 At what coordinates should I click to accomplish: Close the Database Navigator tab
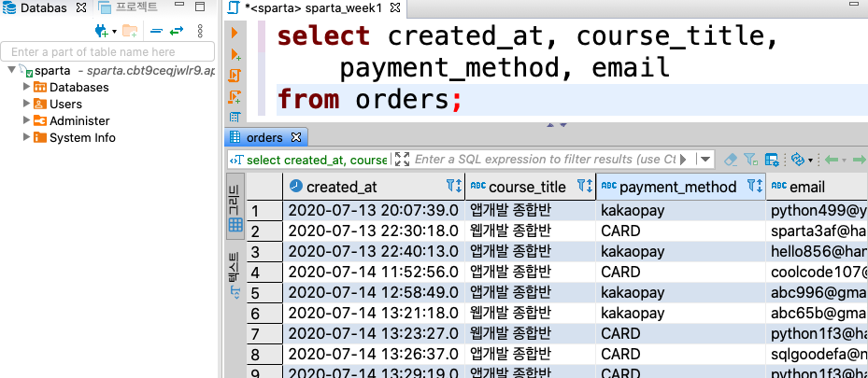[x=81, y=7]
